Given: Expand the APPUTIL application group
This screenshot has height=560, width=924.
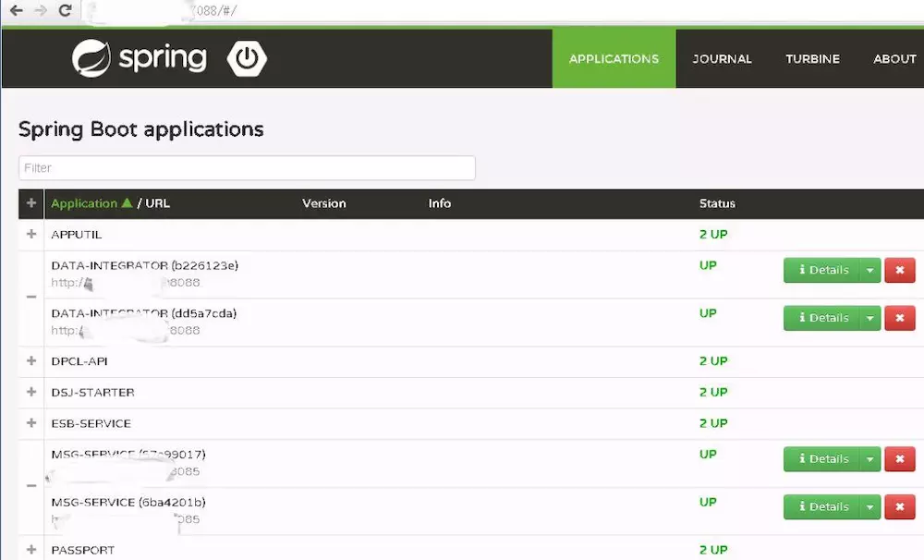Looking at the screenshot, I should tap(31, 234).
